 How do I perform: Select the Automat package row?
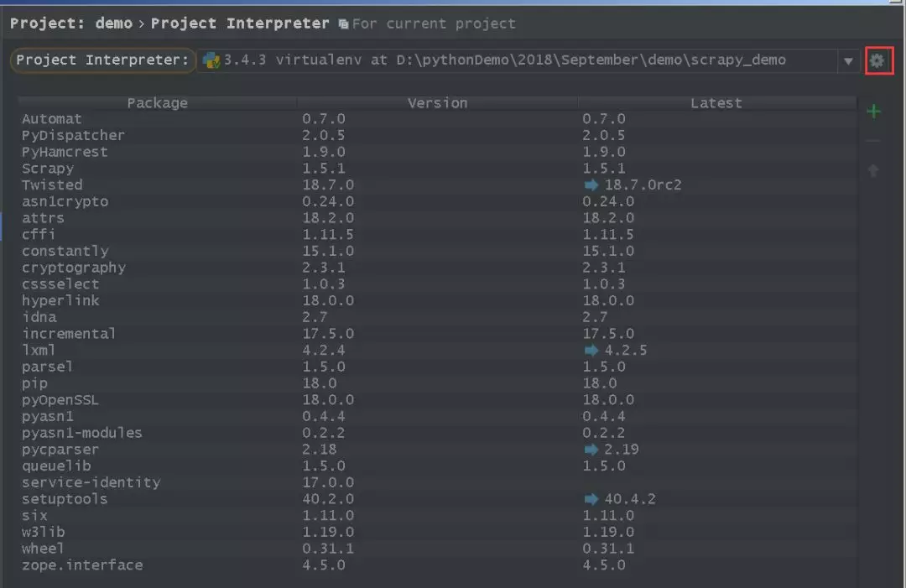tap(437, 119)
